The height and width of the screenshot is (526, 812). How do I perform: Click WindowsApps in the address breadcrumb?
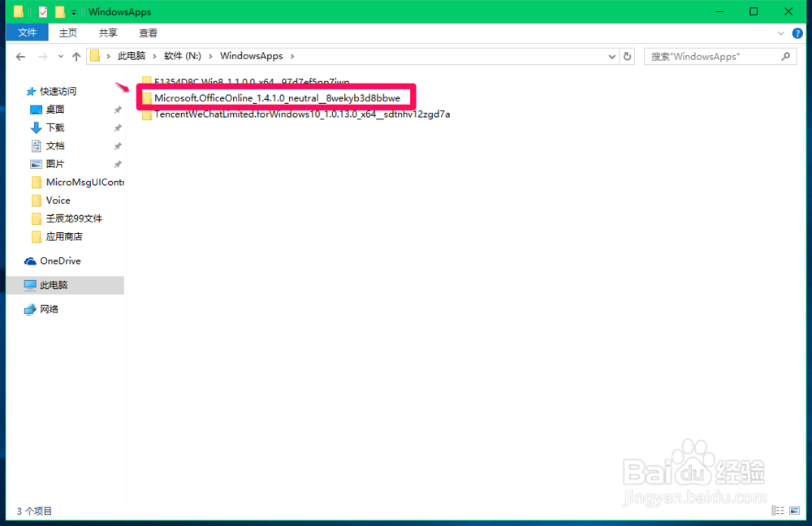pyautogui.click(x=251, y=56)
